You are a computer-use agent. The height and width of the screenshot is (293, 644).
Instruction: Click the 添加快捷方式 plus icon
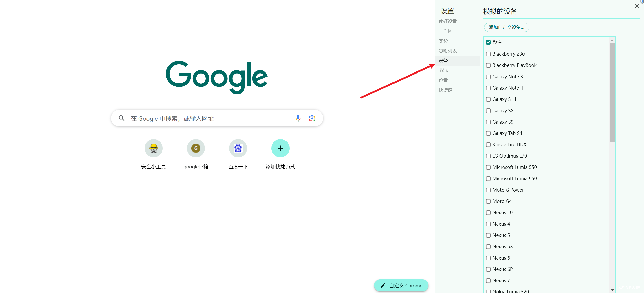[x=280, y=148]
